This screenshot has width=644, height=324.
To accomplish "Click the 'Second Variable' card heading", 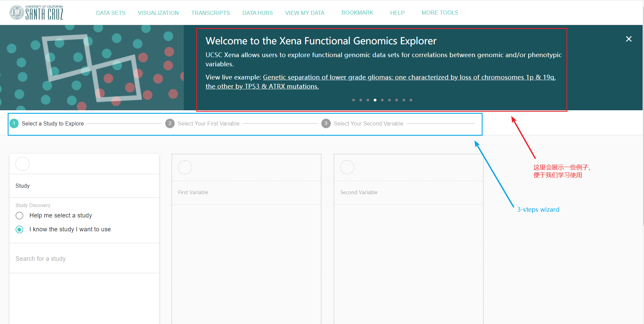I will (359, 192).
